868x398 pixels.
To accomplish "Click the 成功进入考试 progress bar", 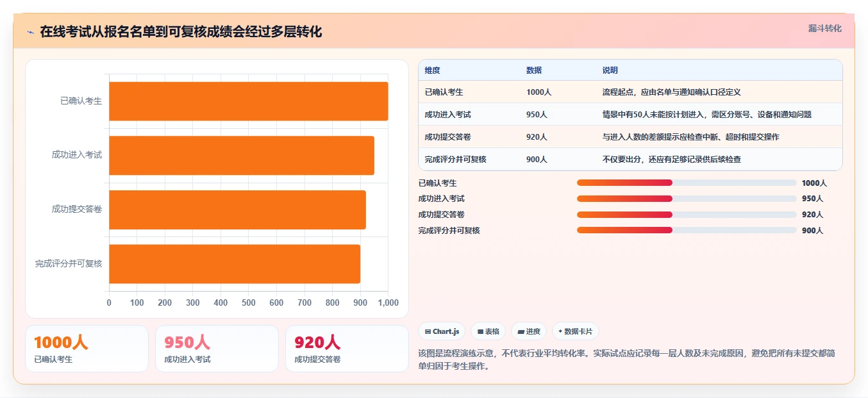I will point(687,199).
